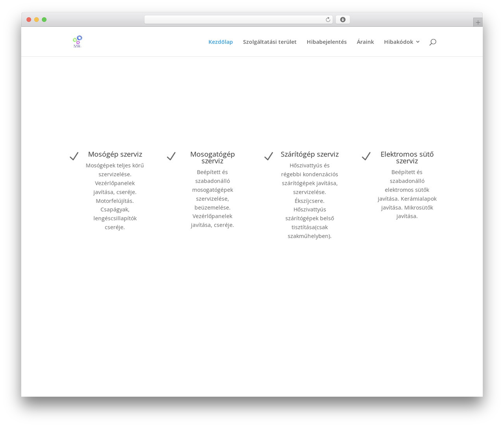Click the Szárítógép szerviz heading
The height and width of the screenshot is (427, 504).
point(309,154)
